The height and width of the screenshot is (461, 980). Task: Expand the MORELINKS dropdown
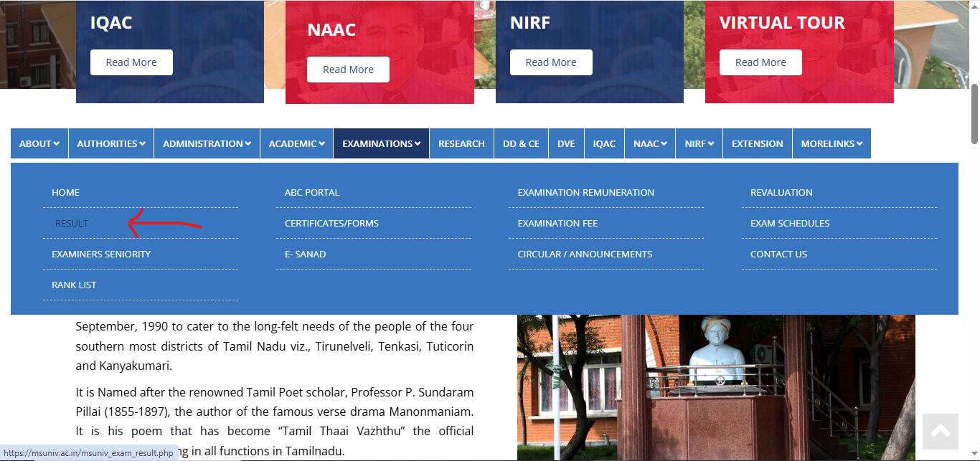831,143
